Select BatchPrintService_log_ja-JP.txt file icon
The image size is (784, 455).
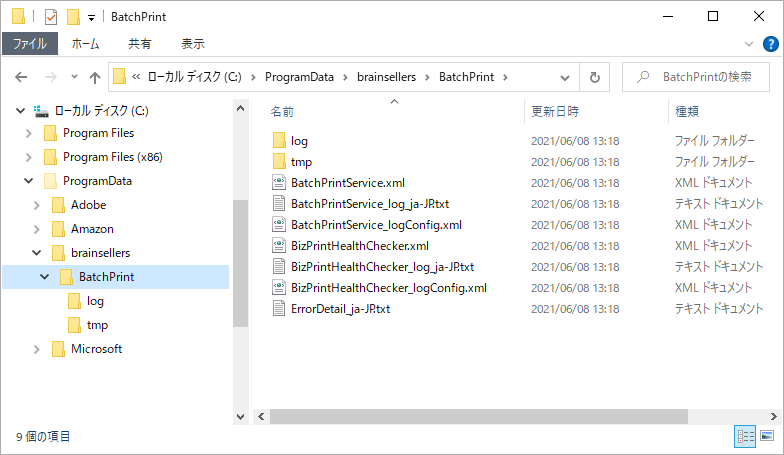click(279, 204)
